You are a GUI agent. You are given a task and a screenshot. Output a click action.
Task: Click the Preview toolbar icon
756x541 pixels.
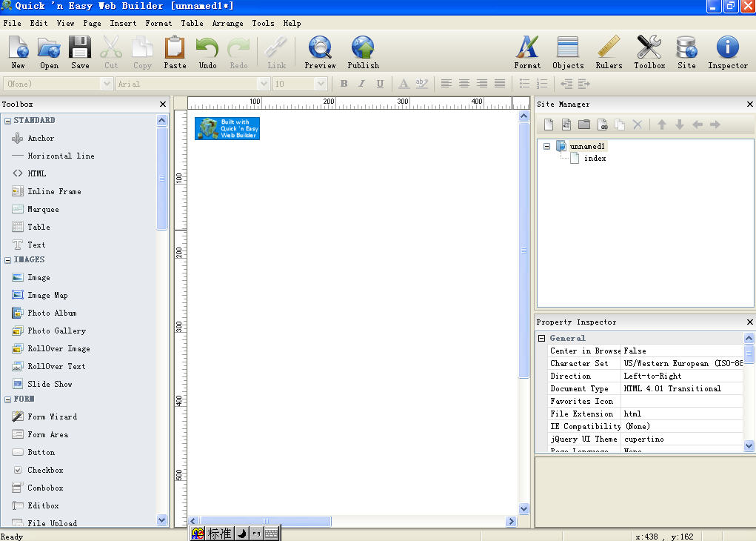(320, 52)
